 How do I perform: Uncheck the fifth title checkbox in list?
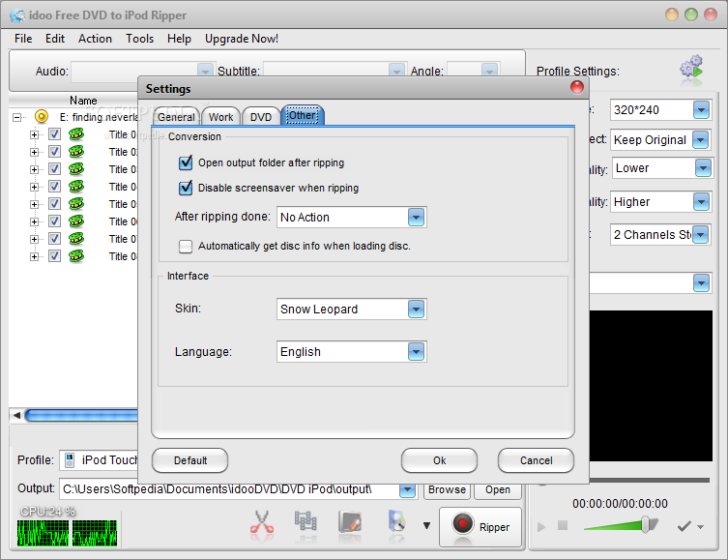tap(54, 204)
